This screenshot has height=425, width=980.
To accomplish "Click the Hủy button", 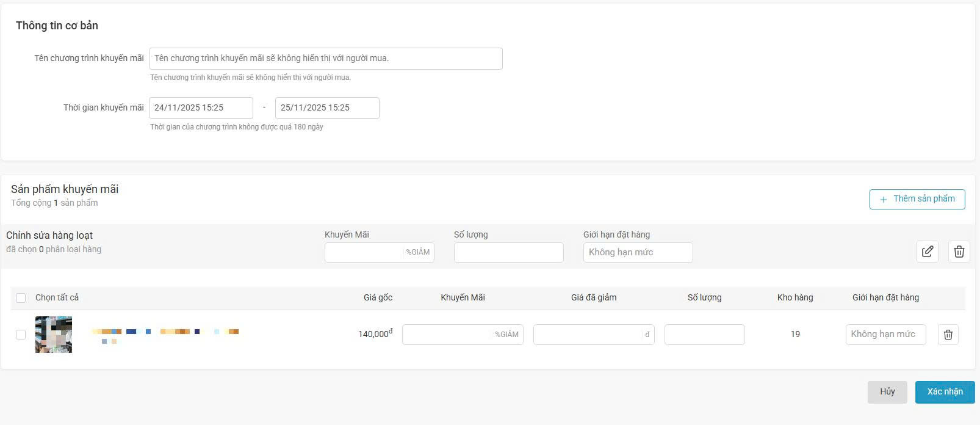I will coord(887,392).
